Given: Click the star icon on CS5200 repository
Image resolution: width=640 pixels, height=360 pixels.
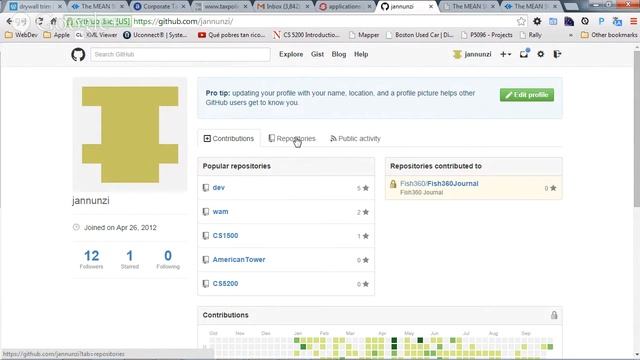Looking at the screenshot, I should (x=366, y=284).
